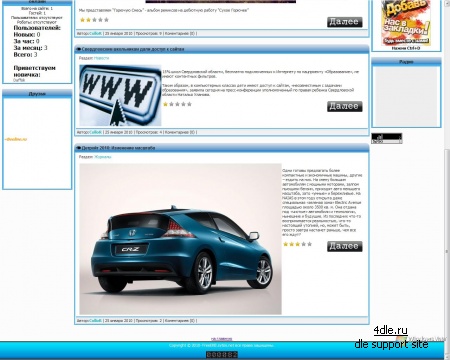
Task: Click the orange link in Друзья panel
Action: click(x=16, y=139)
